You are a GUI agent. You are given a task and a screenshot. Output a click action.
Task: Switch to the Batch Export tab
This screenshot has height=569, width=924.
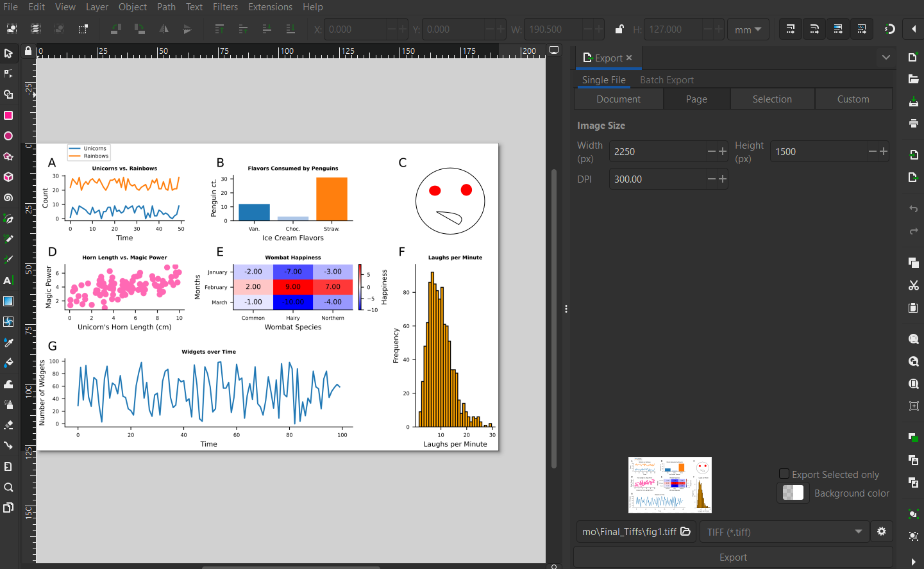666,79
